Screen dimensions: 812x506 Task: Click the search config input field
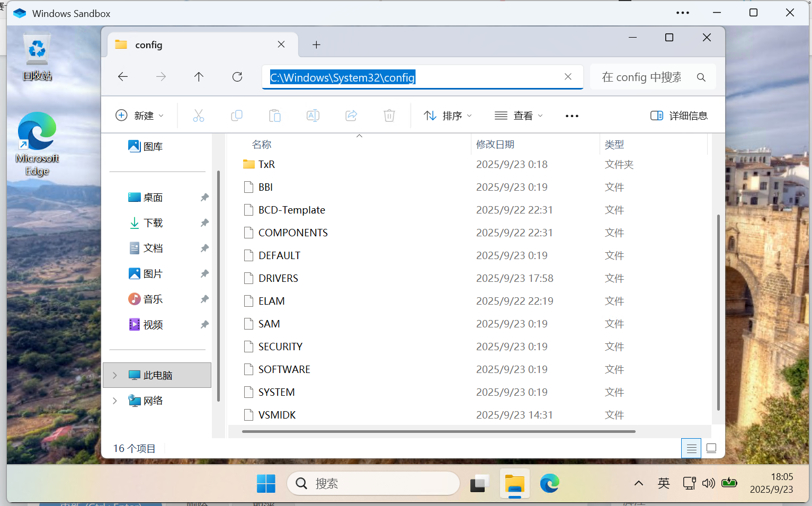642,77
